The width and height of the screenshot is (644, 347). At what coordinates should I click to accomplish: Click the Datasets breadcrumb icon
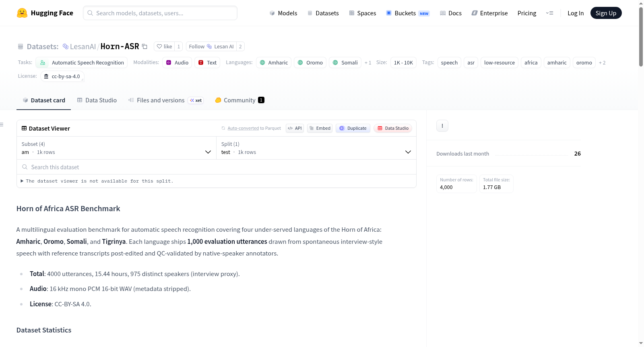21,46
